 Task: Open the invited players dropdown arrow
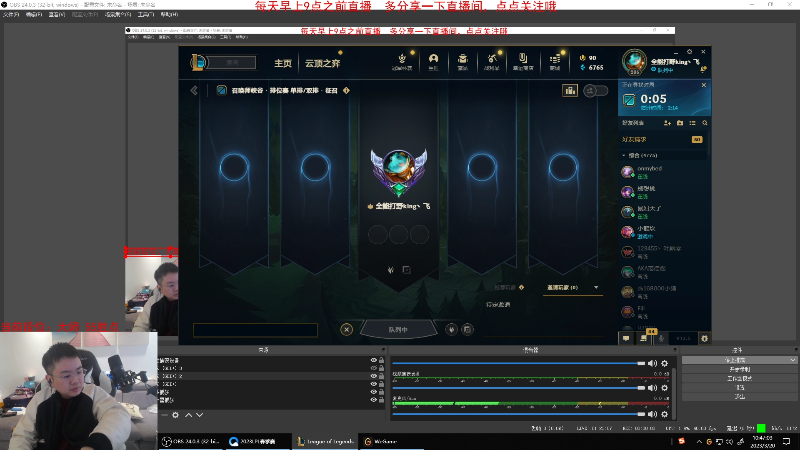click(596, 287)
